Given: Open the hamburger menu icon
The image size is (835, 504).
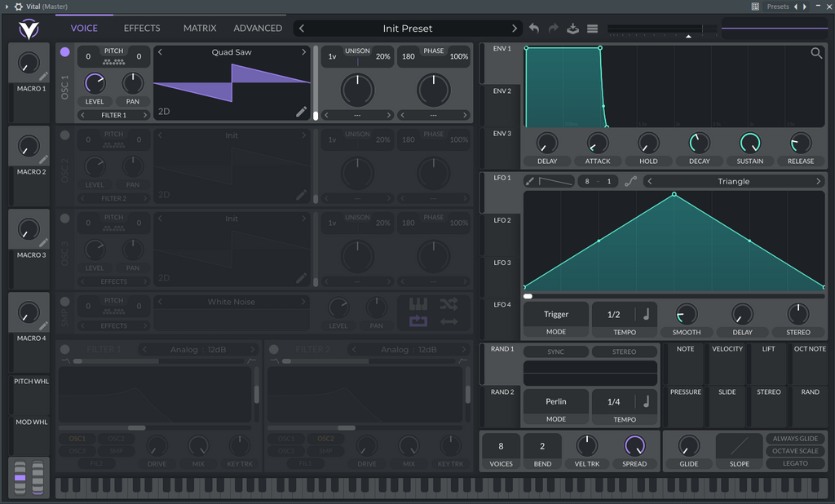Looking at the screenshot, I should 592,29.
